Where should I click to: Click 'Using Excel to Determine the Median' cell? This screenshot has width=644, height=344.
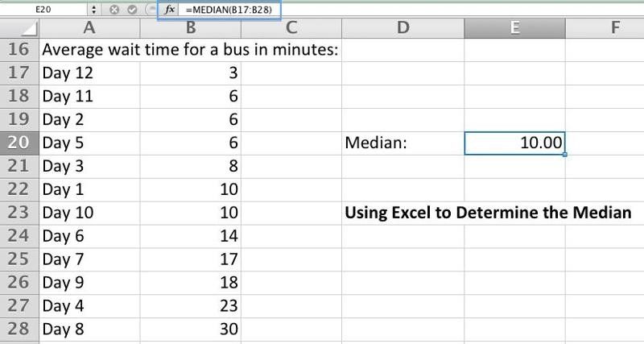488,213
